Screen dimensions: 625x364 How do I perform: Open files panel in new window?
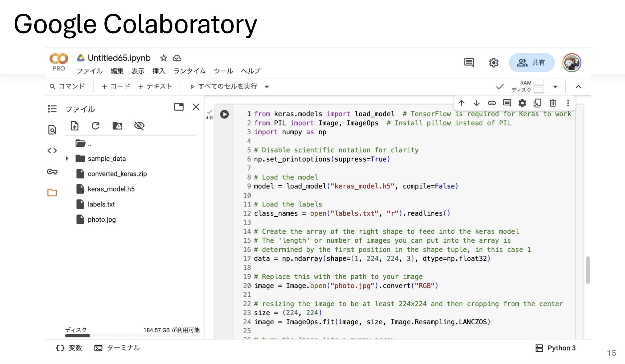[179, 107]
